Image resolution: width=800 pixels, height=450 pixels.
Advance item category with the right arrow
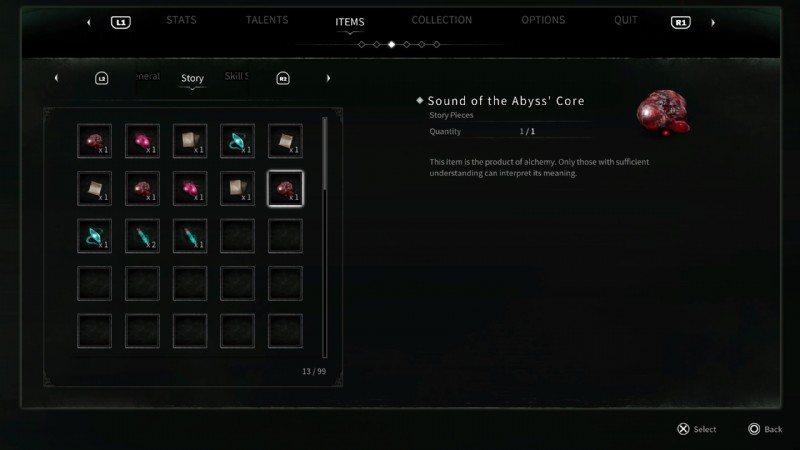coord(328,78)
